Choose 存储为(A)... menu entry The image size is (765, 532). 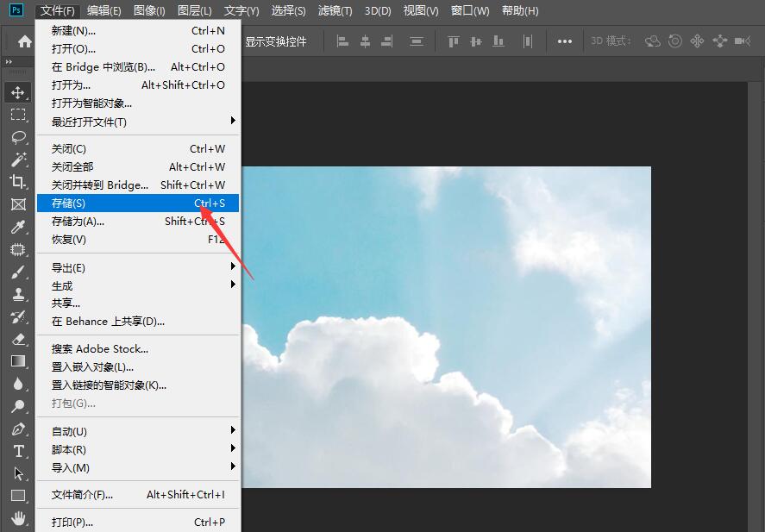138,222
